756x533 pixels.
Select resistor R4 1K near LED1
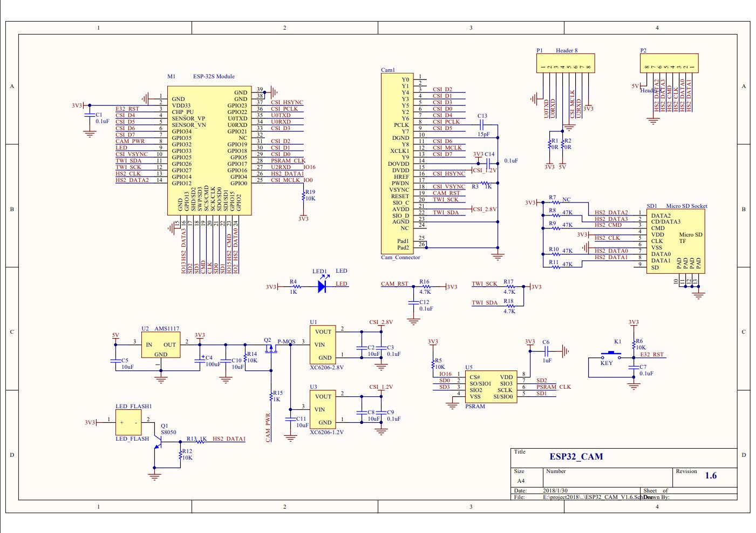point(296,287)
